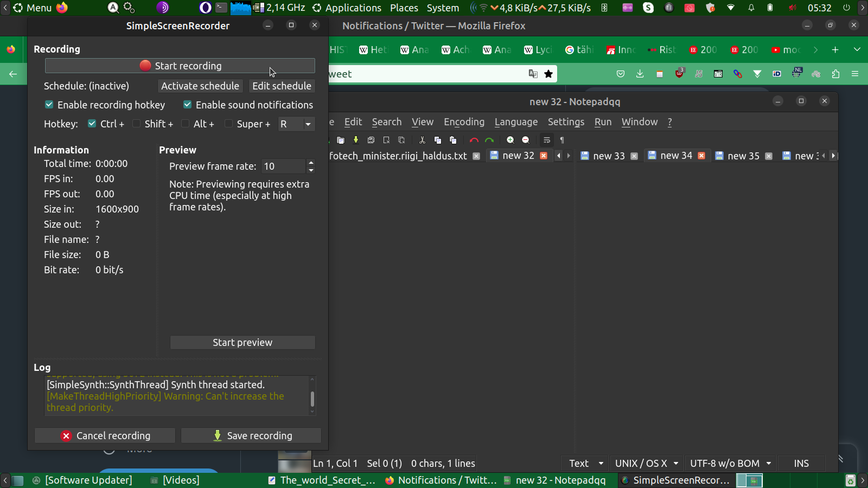Click the Save icon in Notepadqq toolbar
The height and width of the screenshot is (488, 868).
pyautogui.click(x=356, y=140)
